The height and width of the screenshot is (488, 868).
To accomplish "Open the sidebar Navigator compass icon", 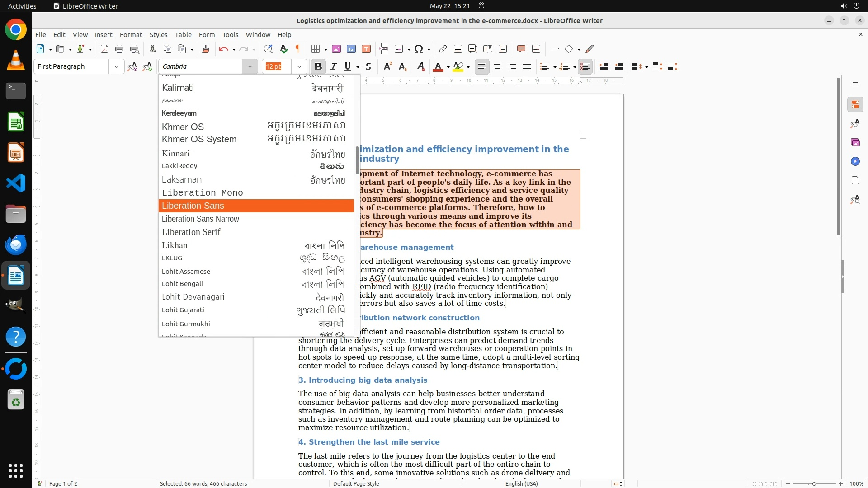I will 855,161.
